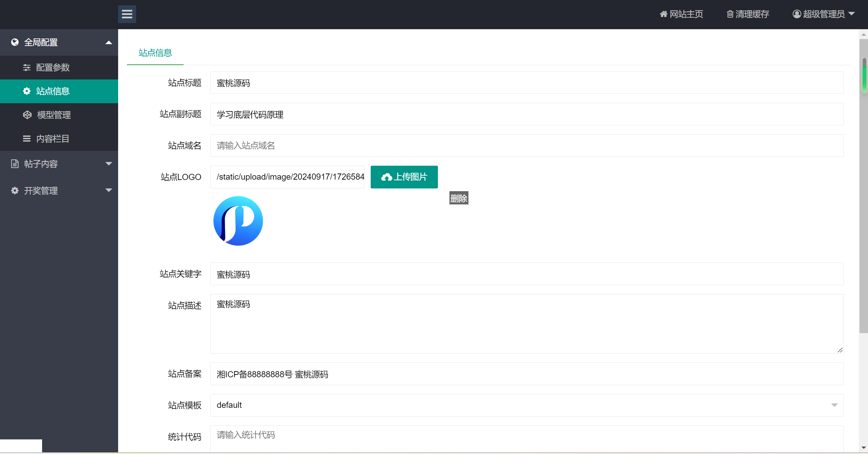Click the blue logo thumbnail
The width and height of the screenshot is (868, 454).
238,221
